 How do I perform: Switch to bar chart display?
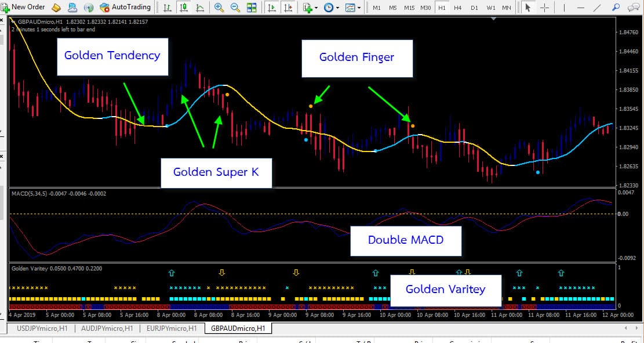[x=168, y=8]
